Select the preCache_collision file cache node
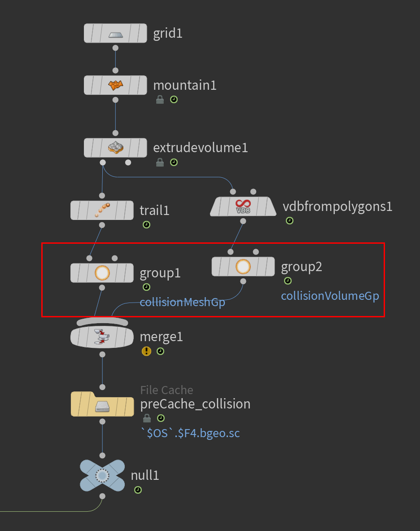The width and height of the screenshot is (420, 531). [x=102, y=404]
